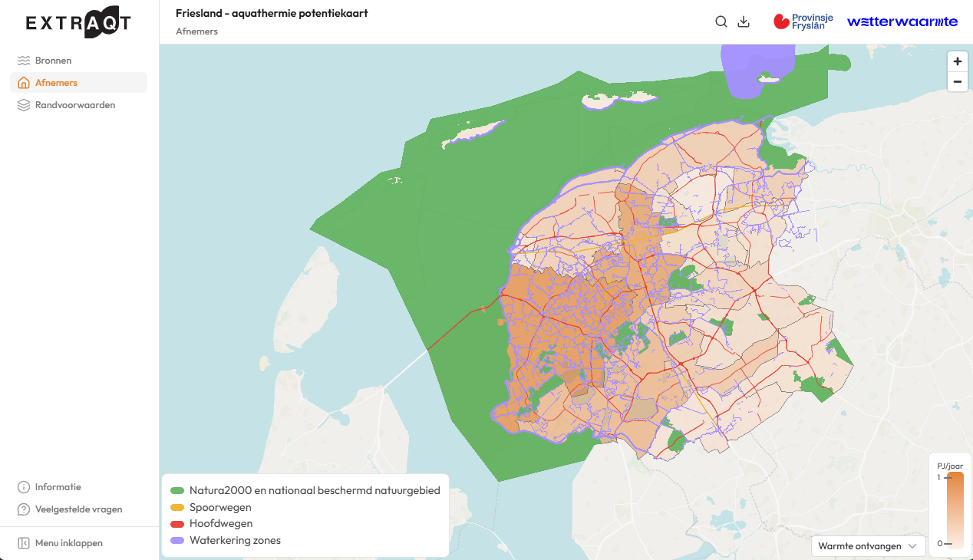The width and height of the screenshot is (973, 560).
Task: Click the red Hoofdwegen legend swatch
Action: pos(177,524)
